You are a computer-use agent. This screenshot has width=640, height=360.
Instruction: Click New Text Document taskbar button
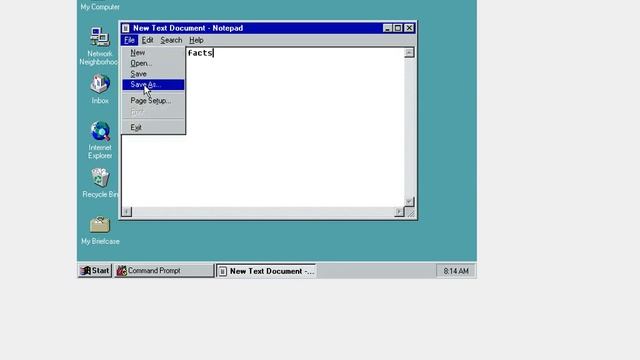pyautogui.click(x=266, y=271)
